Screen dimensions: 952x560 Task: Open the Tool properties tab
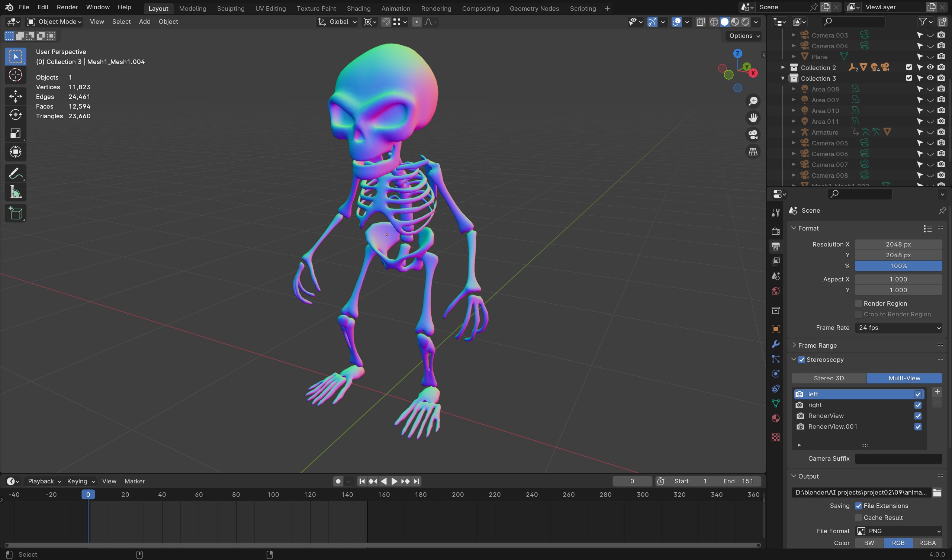pos(776,213)
